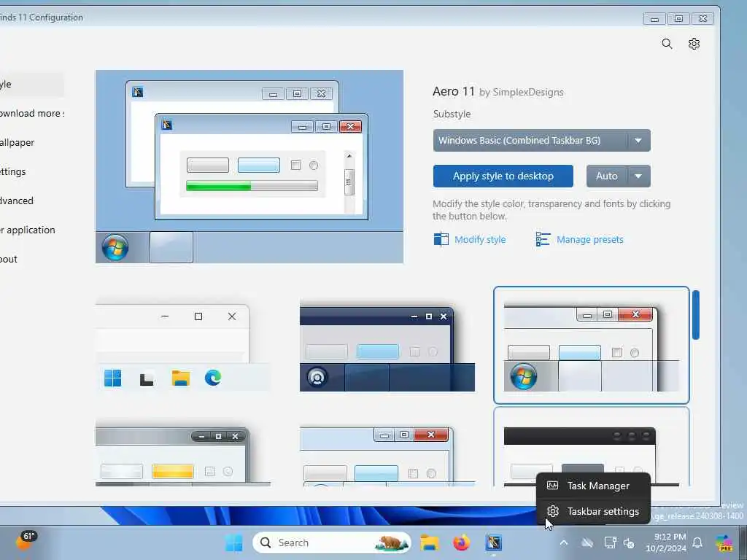This screenshot has height=560, width=747.
Task: Click the Task Manager icon in the context menu
Action: [x=553, y=486]
